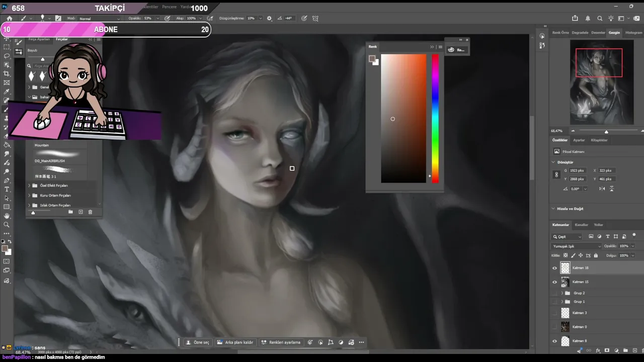
Task: Filter layers by adjustment layer icon
Action: pos(599,236)
